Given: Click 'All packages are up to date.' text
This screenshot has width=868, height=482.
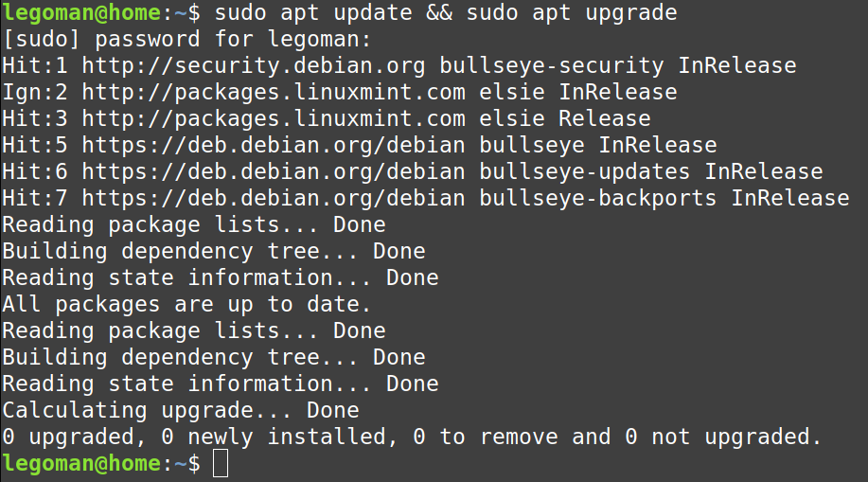Looking at the screenshot, I should click(186, 305).
